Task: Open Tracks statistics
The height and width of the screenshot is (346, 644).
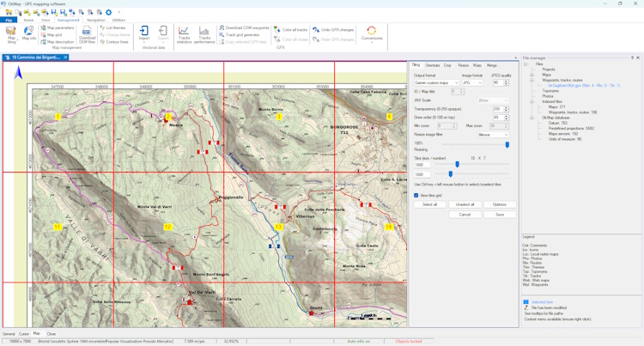Action: (184, 34)
